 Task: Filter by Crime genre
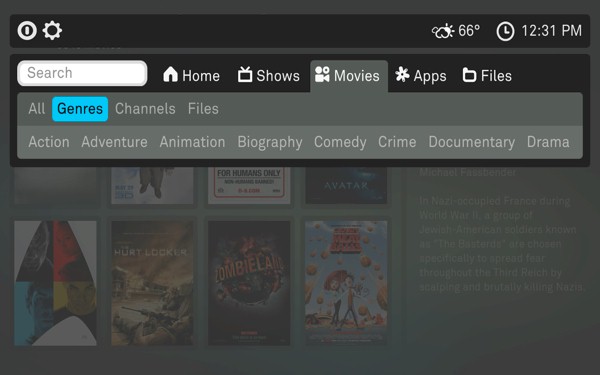tap(397, 142)
